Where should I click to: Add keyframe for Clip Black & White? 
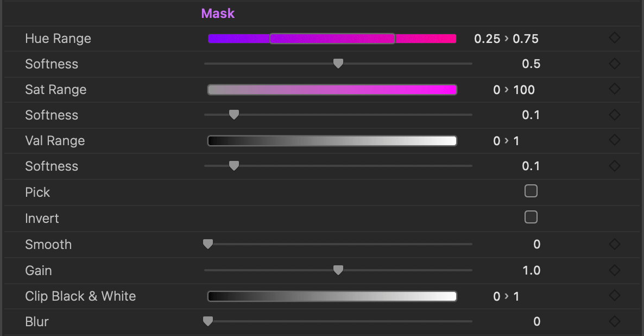(614, 296)
